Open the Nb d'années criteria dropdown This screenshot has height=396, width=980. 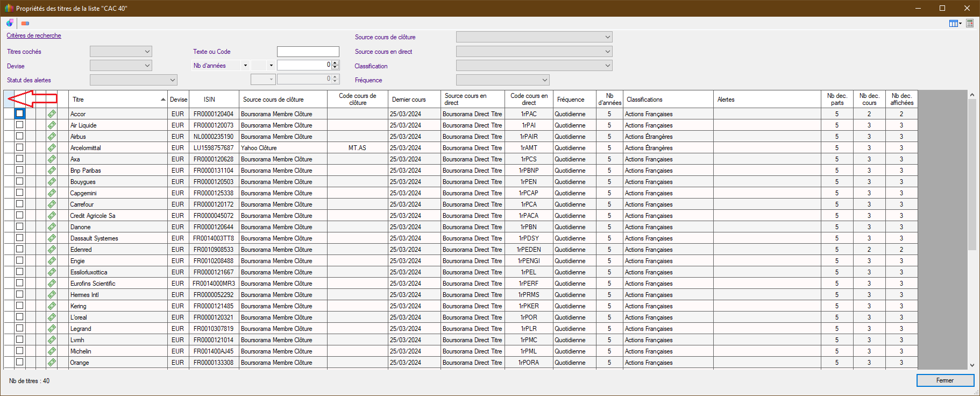point(245,66)
